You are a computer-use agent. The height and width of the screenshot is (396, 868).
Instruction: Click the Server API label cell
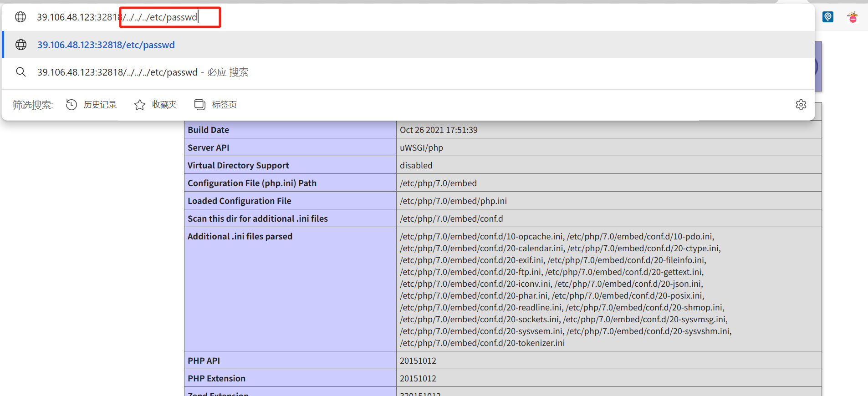coord(290,147)
